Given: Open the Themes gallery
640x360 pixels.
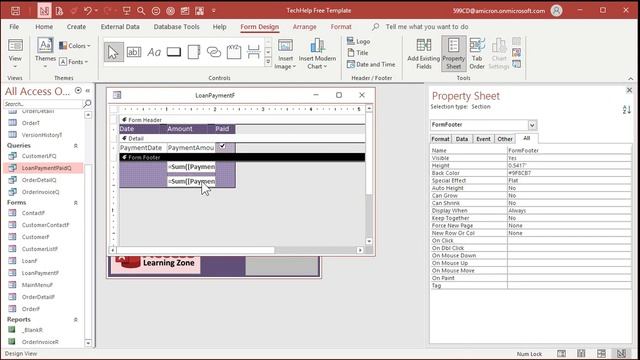Looking at the screenshot, I should pos(45,53).
